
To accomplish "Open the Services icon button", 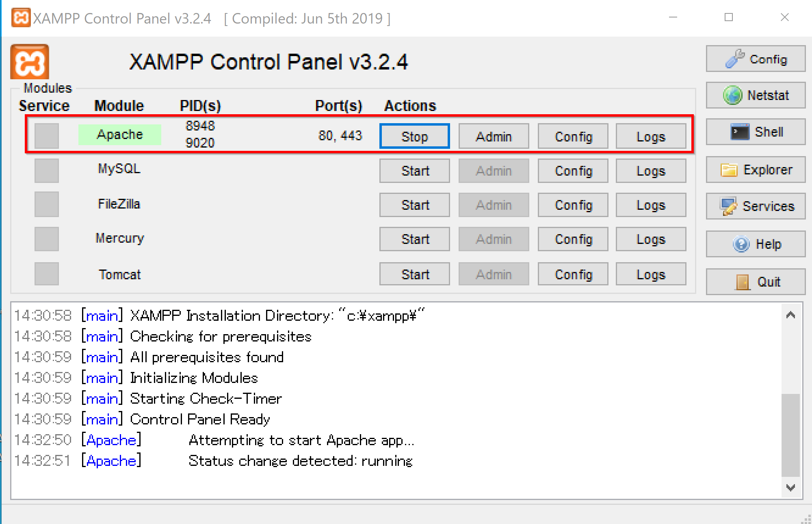I will [756, 206].
